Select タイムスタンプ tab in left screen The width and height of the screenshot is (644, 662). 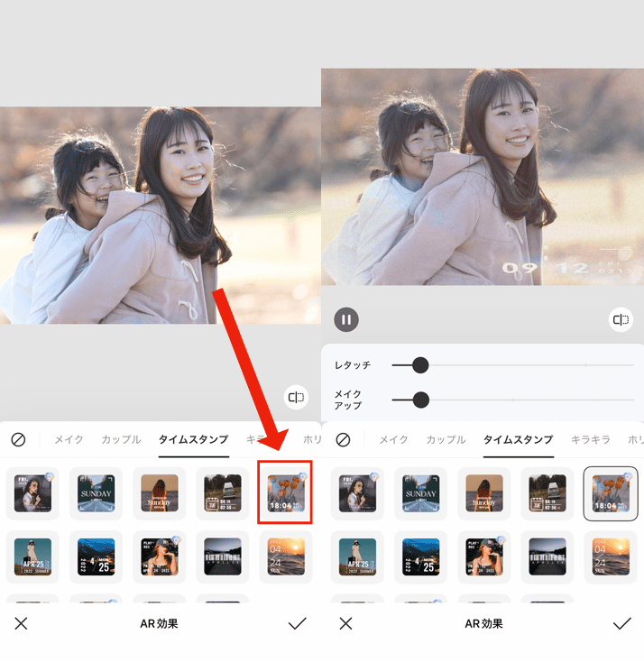(x=193, y=439)
